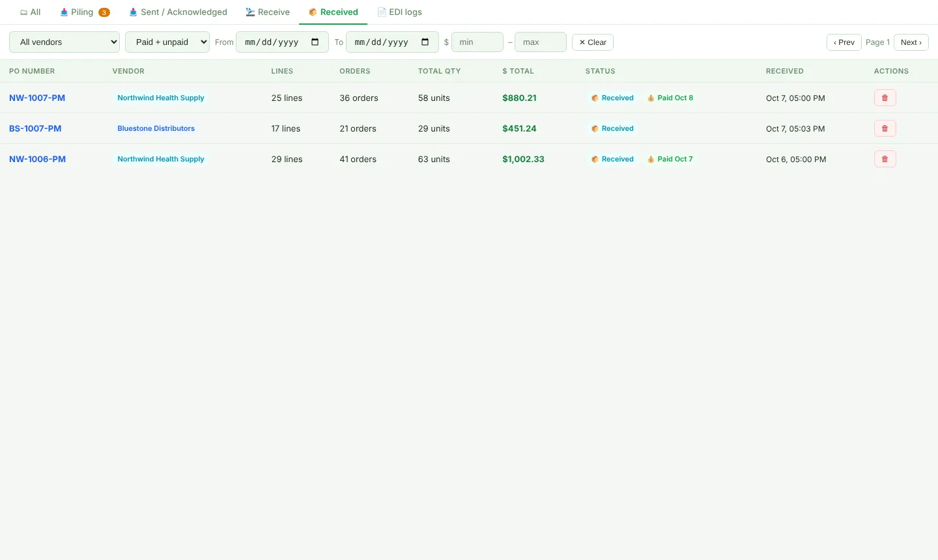Switch to the All tab
This screenshot has height=560, width=938.
click(31, 12)
